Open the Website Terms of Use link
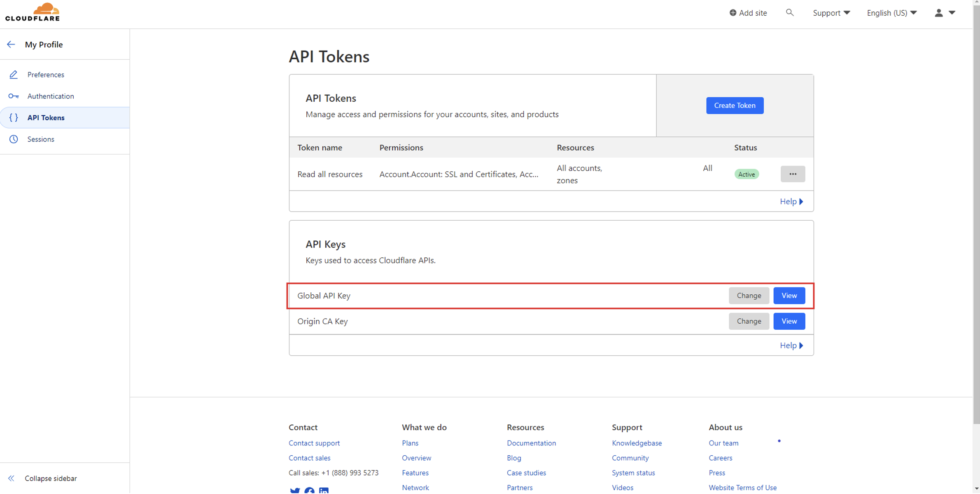Viewport: 980px width, 494px height. tap(742, 487)
